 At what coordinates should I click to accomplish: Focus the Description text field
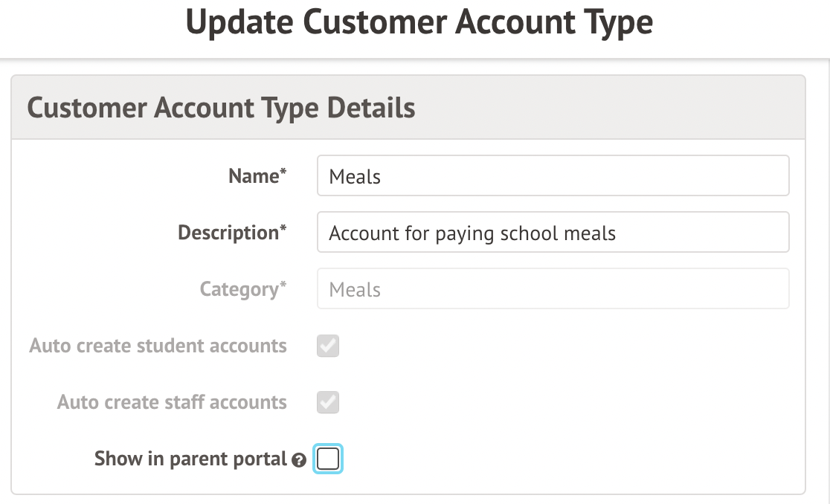(x=552, y=233)
